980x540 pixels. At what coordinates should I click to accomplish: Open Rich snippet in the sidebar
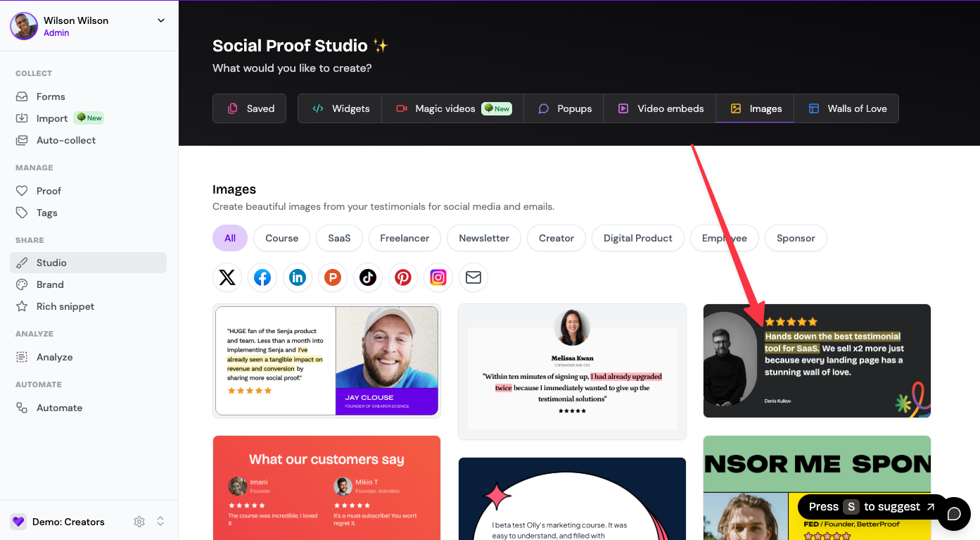coord(89,306)
